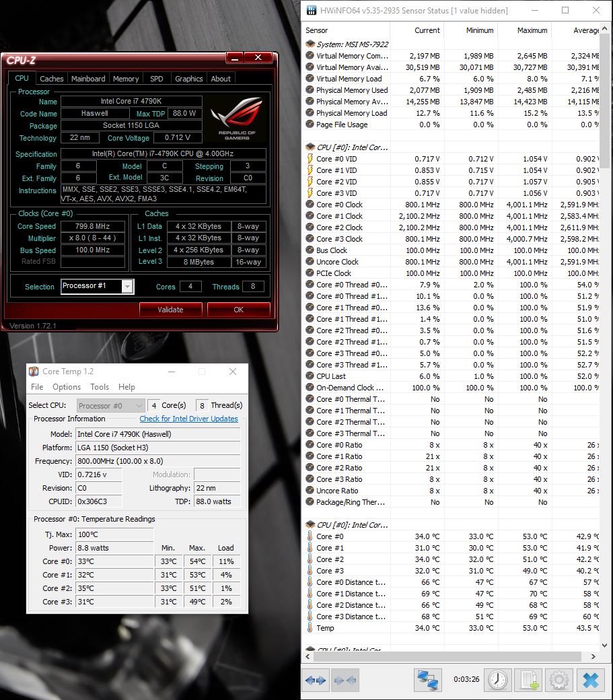Screen dimensions: 613x700
Task: Open the Tools menu in Core Temp
Action: [x=100, y=386]
